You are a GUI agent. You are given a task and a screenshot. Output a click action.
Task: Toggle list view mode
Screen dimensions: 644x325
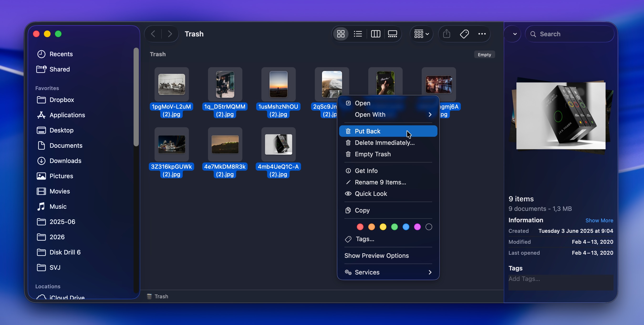(358, 34)
